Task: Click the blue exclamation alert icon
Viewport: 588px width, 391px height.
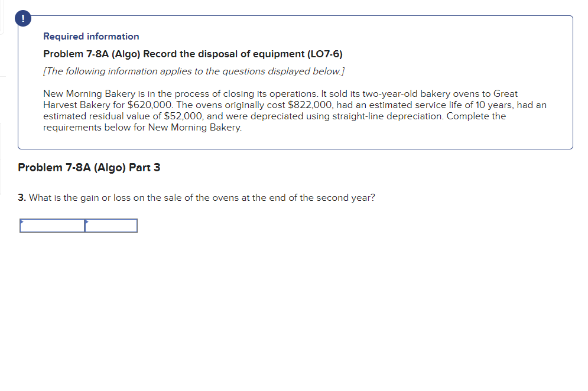Action: click(22, 18)
